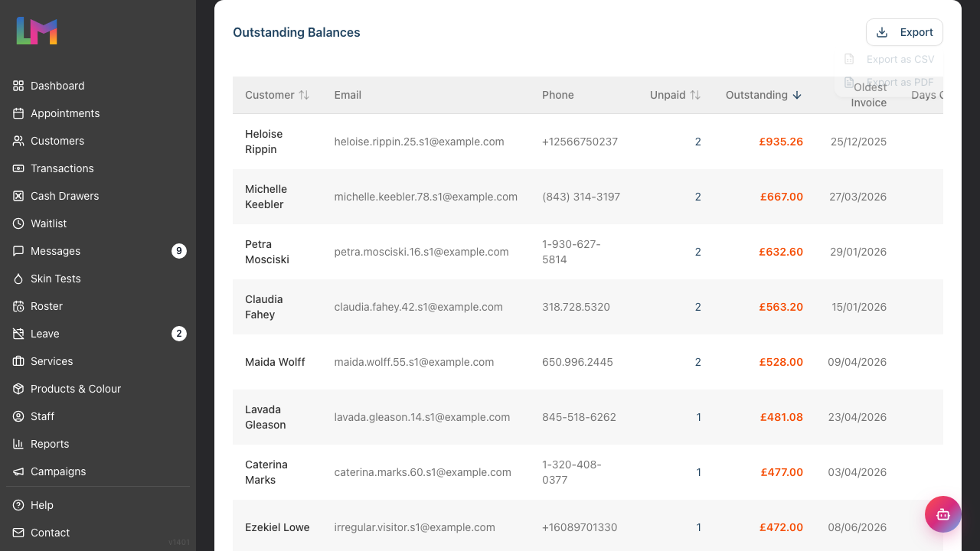Viewport: 980px width, 551px height.
Task: Choose Export as PDF option
Action: [889, 82]
